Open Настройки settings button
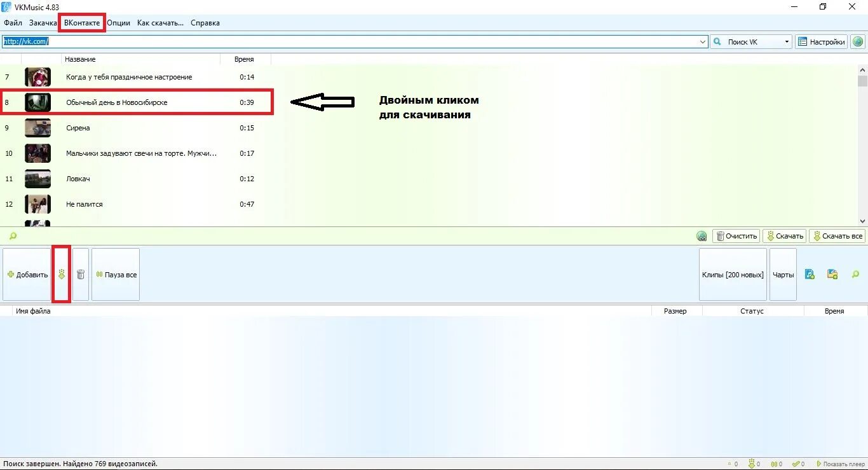Image resolution: width=868 pixels, height=470 pixels. click(x=822, y=42)
